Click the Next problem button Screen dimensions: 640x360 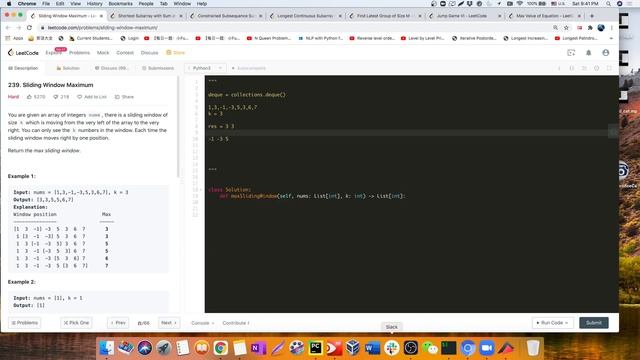click(169, 323)
